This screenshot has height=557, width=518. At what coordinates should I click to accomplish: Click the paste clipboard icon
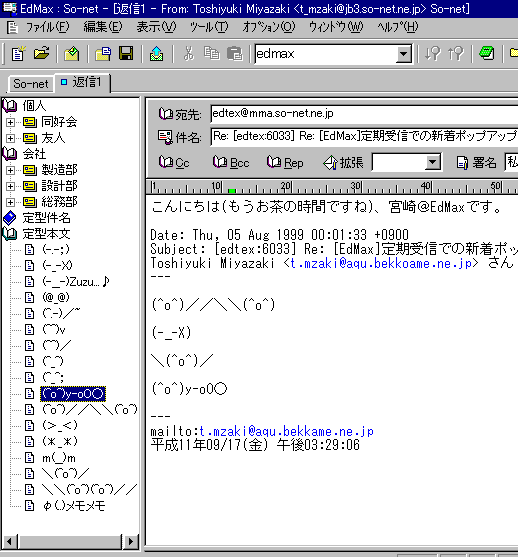pyautogui.click(x=234, y=54)
